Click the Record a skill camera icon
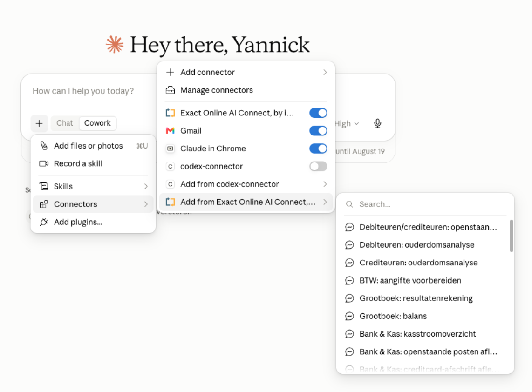This screenshot has width=532, height=392. coord(44,163)
